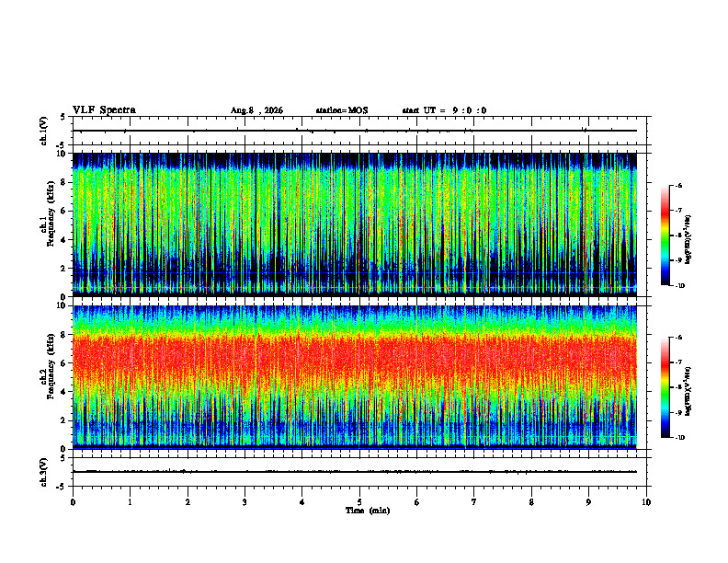Viewport: 728px width, 563px height.
Task: Select the ch.1 spectrogram color scale bar
Action: click(665, 236)
